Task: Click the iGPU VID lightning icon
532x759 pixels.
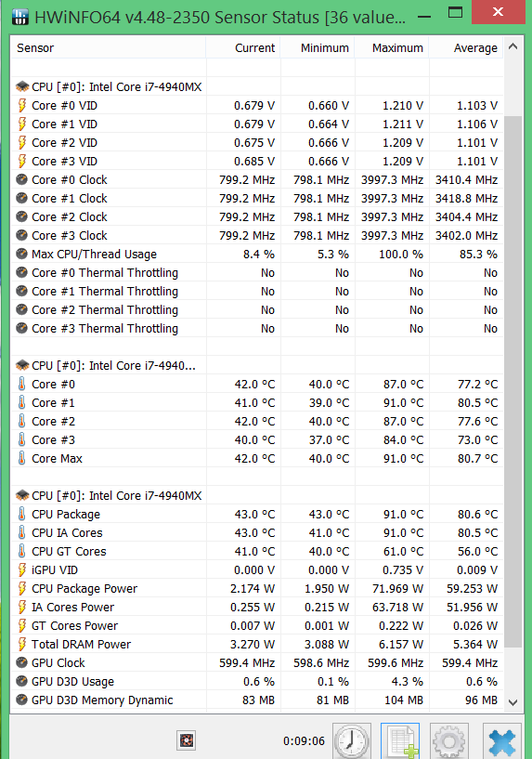Action: 21,569
